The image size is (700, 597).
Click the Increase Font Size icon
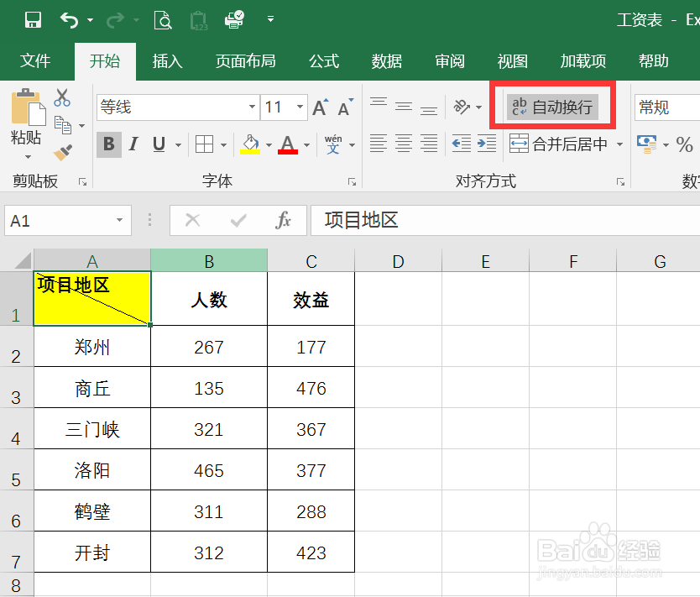(x=318, y=107)
